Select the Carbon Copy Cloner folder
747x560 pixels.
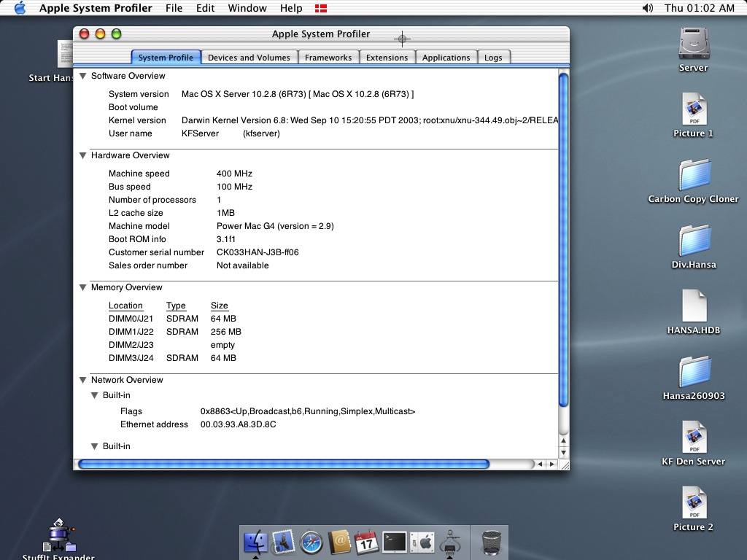[694, 175]
